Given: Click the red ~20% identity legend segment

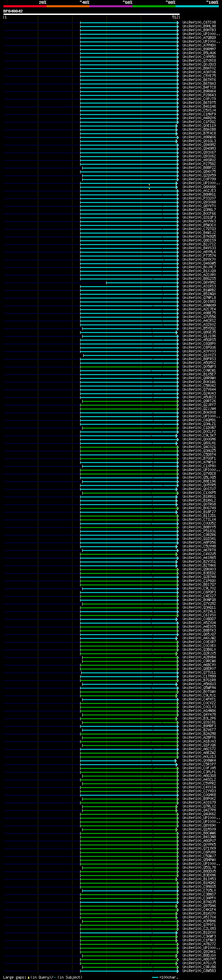Looking at the screenshot, I should pyautogui.click(x=25, y=6).
